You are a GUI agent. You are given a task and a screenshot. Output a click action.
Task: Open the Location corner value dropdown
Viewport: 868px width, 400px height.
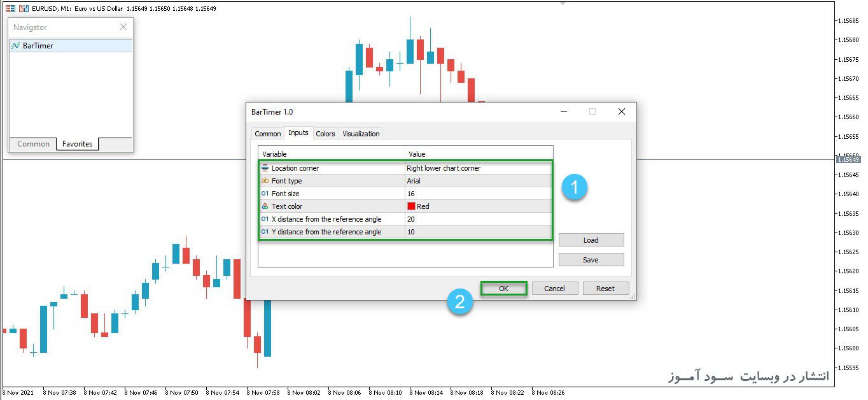click(479, 168)
